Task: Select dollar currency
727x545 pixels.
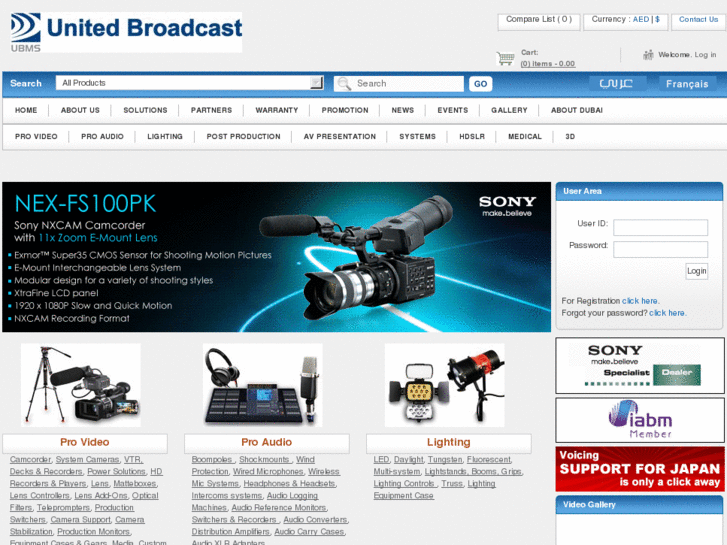Action: coord(657,19)
